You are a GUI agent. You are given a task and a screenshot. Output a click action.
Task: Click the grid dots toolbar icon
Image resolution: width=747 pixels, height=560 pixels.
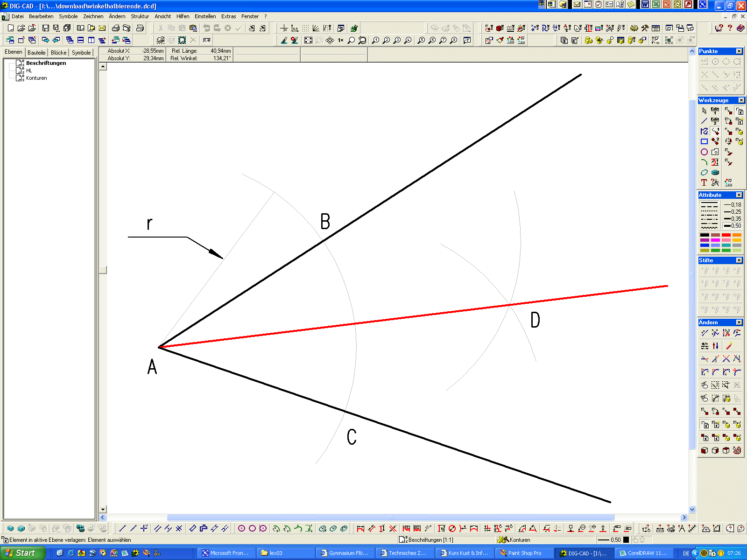305,28
